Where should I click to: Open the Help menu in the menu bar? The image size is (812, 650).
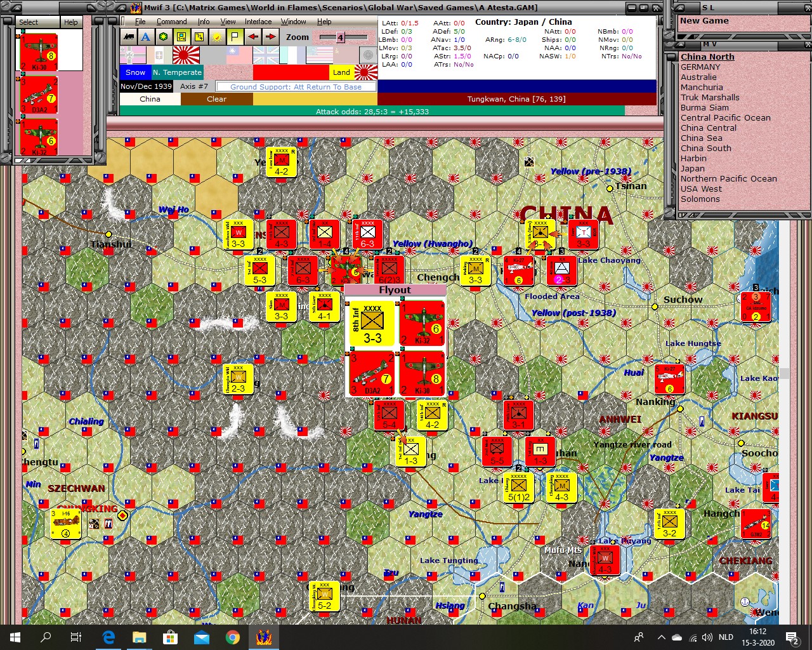(324, 22)
